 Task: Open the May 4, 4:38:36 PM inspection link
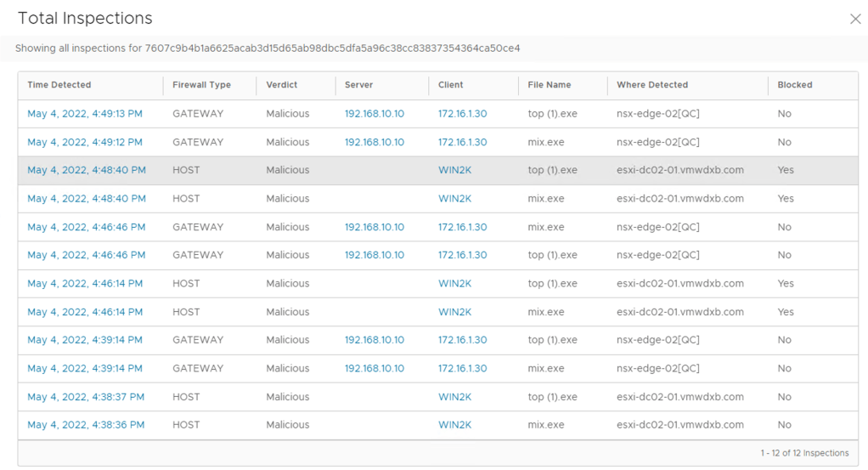point(85,425)
